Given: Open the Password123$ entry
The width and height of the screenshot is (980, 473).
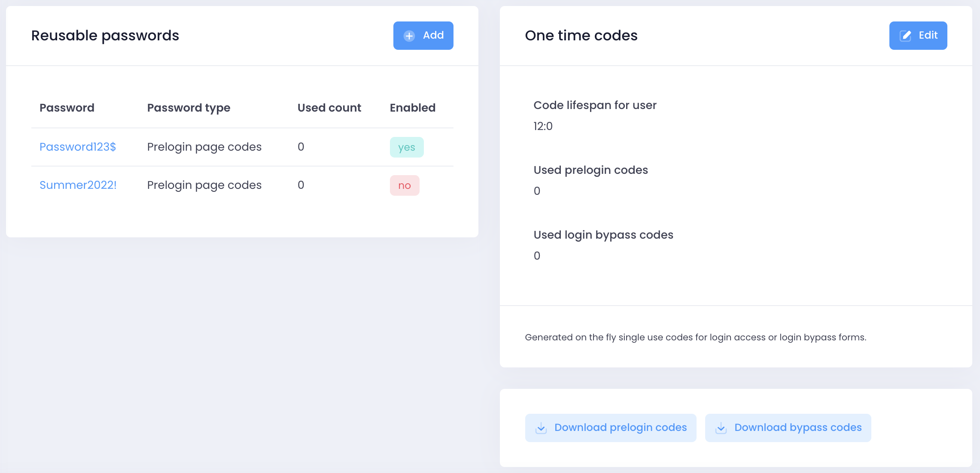Looking at the screenshot, I should point(78,147).
